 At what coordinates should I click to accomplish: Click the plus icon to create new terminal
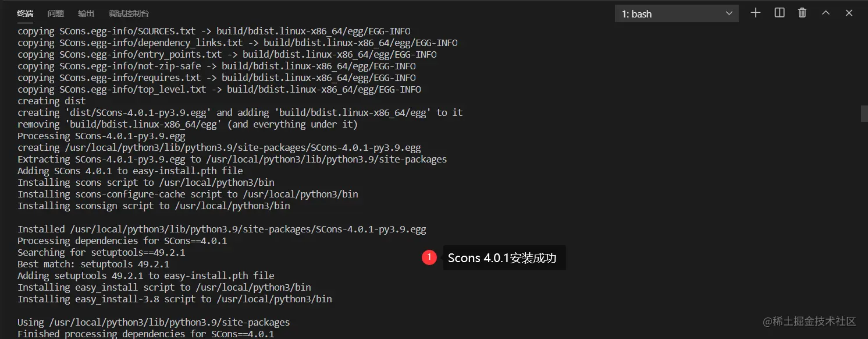click(755, 13)
